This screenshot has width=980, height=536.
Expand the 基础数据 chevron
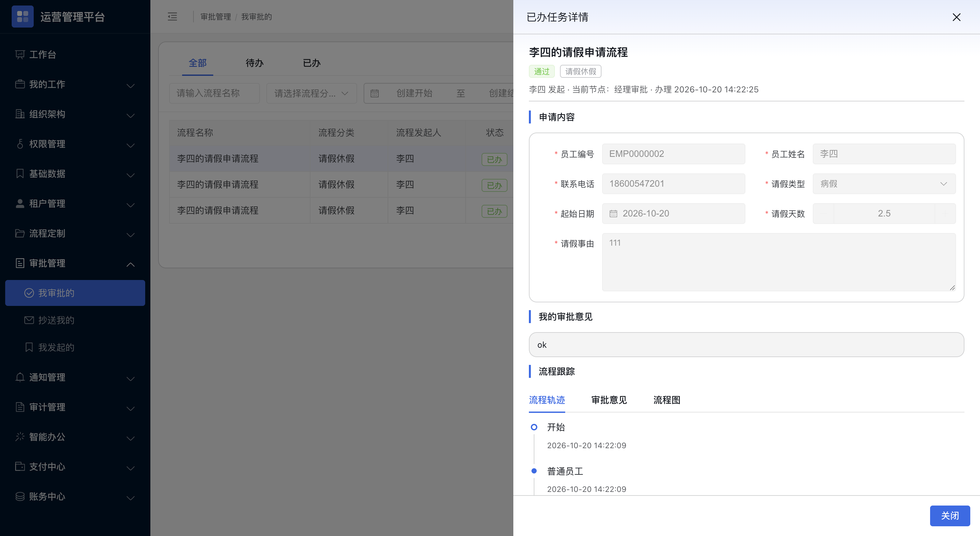tap(131, 175)
